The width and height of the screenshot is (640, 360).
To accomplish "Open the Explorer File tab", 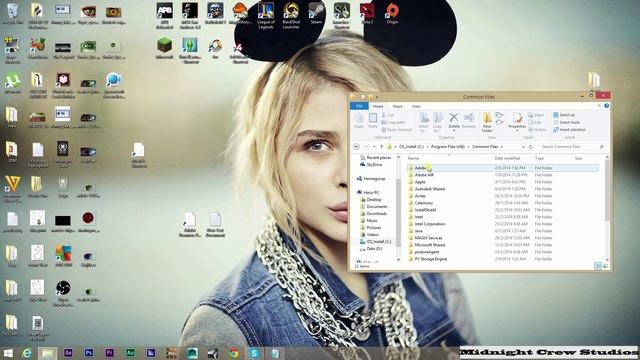I will point(359,106).
